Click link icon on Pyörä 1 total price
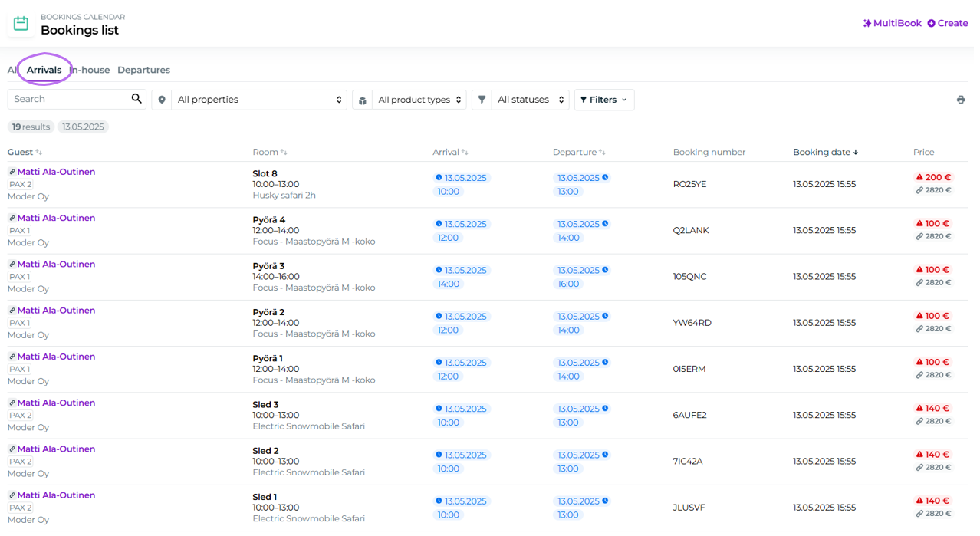Screen dimensions: 980x536 point(919,375)
